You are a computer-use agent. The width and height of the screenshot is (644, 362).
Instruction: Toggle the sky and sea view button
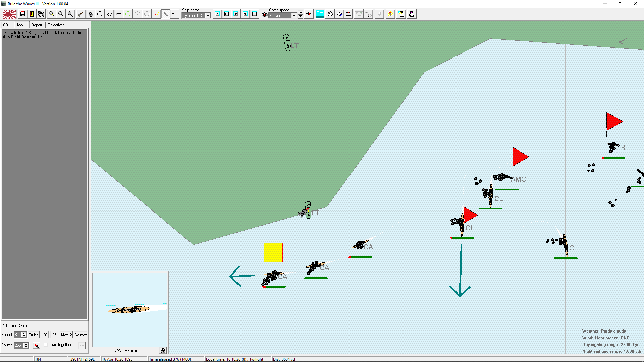click(320, 14)
